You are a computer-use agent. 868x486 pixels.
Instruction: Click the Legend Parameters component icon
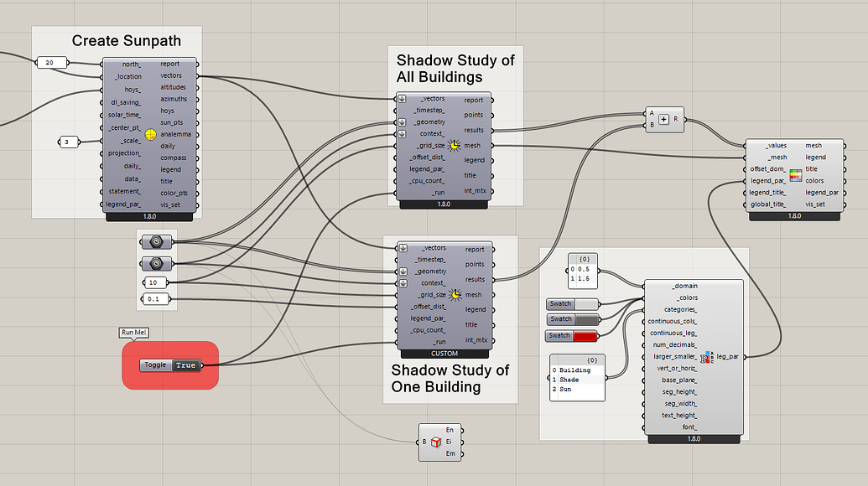tap(707, 357)
